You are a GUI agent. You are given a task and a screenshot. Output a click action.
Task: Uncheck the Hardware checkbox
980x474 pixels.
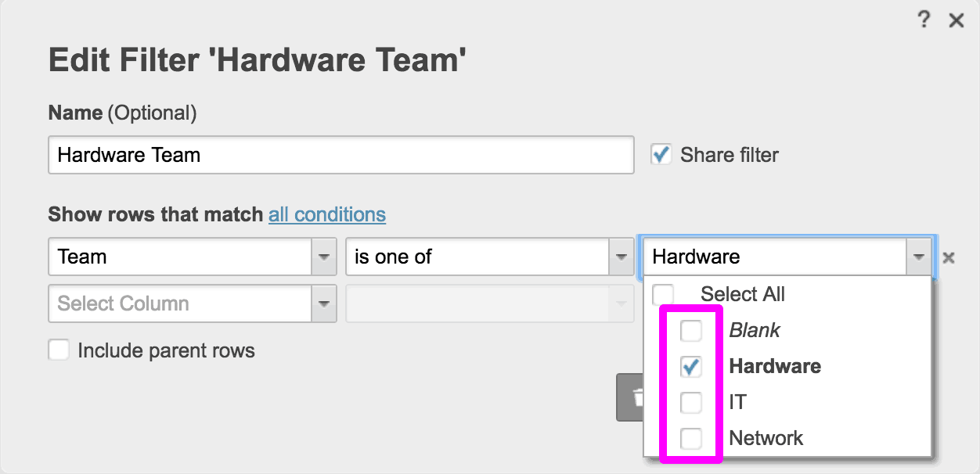[x=691, y=367]
